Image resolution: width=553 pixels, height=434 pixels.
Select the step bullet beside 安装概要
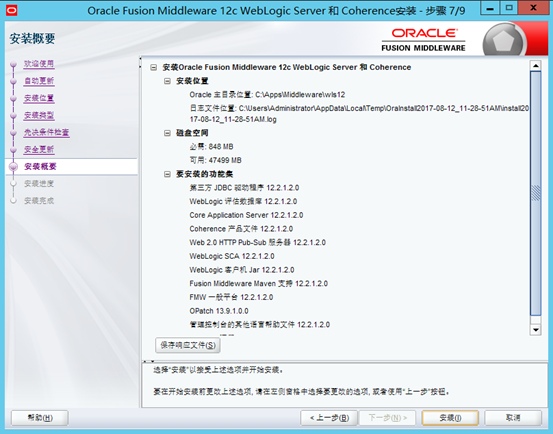(13, 167)
